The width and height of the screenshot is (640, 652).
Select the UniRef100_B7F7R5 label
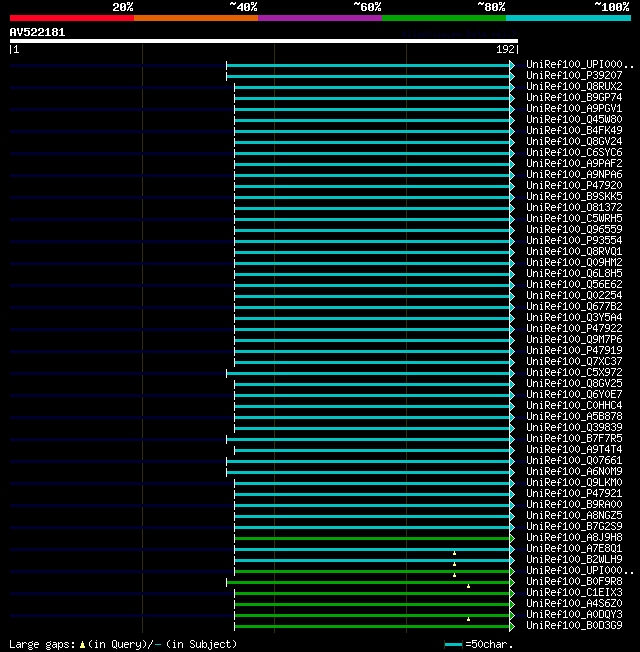coord(574,439)
